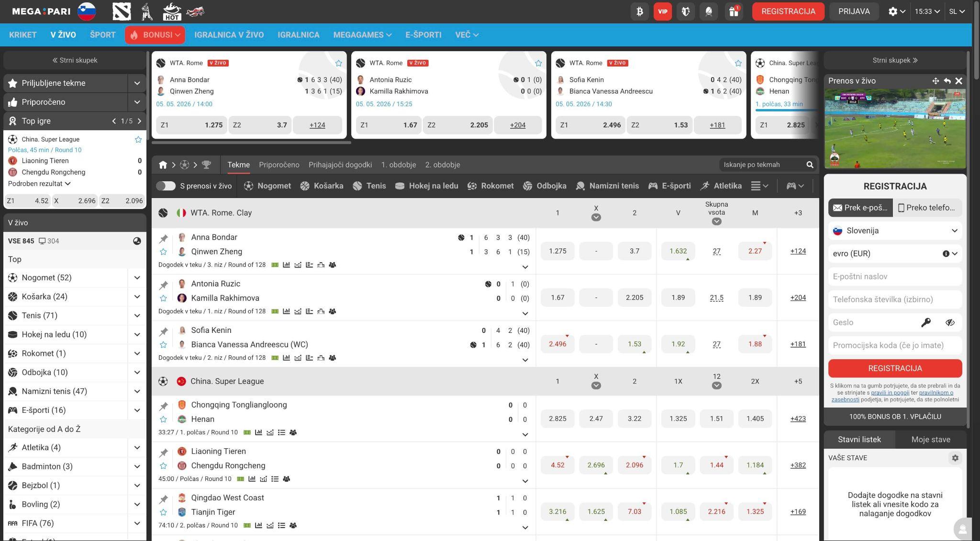Open the BONUSI dropdown menu
This screenshot has width=980, height=541.
155,35
